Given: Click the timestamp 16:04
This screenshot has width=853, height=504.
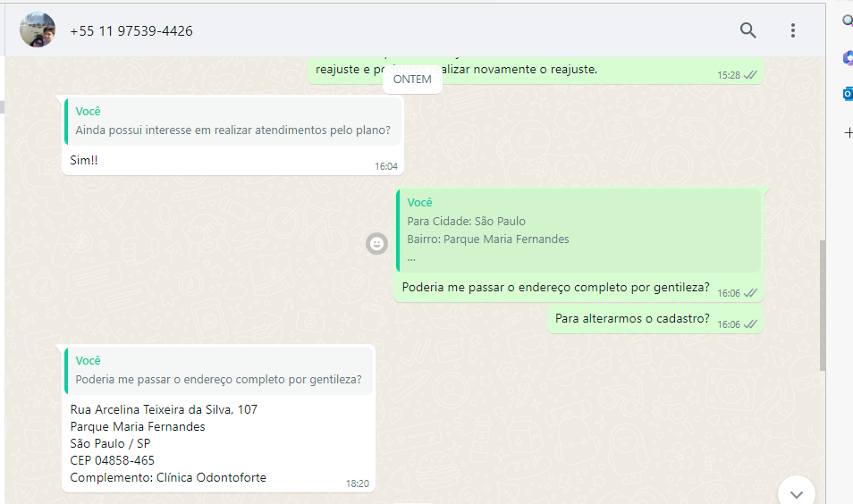Looking at the screenshot, I should 385,166.
